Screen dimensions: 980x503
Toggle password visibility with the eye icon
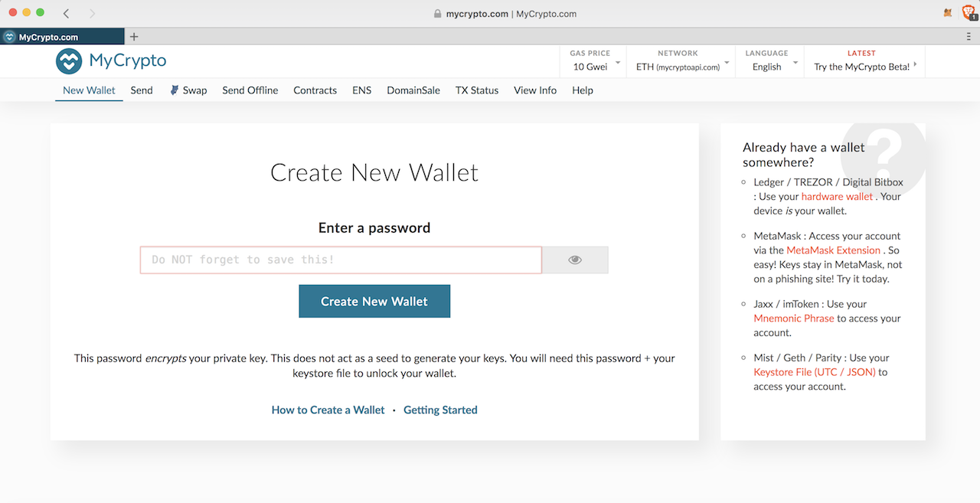click(575, 260)
